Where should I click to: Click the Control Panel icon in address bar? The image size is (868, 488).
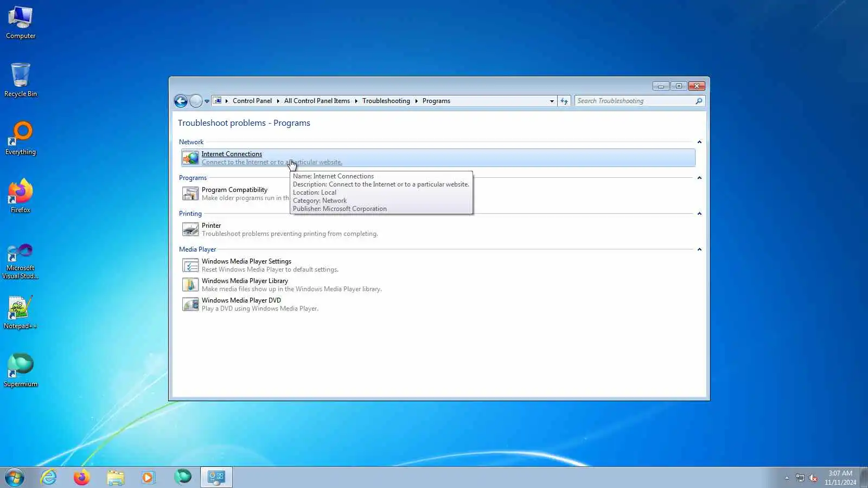pos(218,101)
